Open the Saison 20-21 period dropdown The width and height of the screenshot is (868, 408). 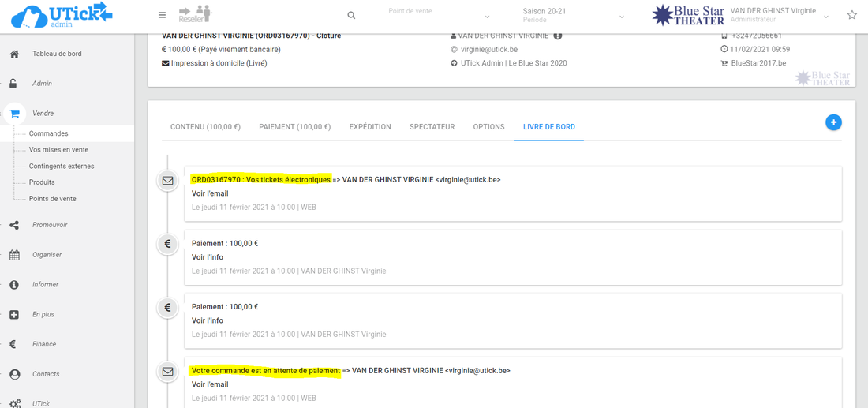(573, 15)
